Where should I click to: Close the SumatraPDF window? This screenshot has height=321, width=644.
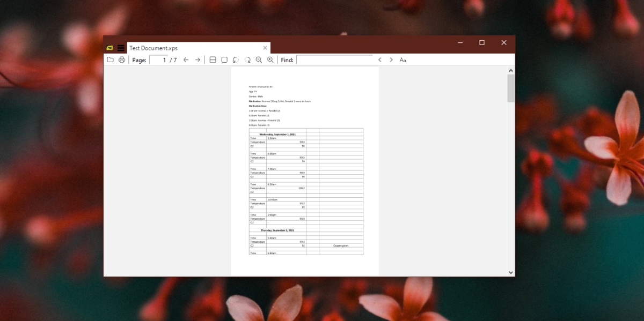pyautogui.click(x=504, y=42)
